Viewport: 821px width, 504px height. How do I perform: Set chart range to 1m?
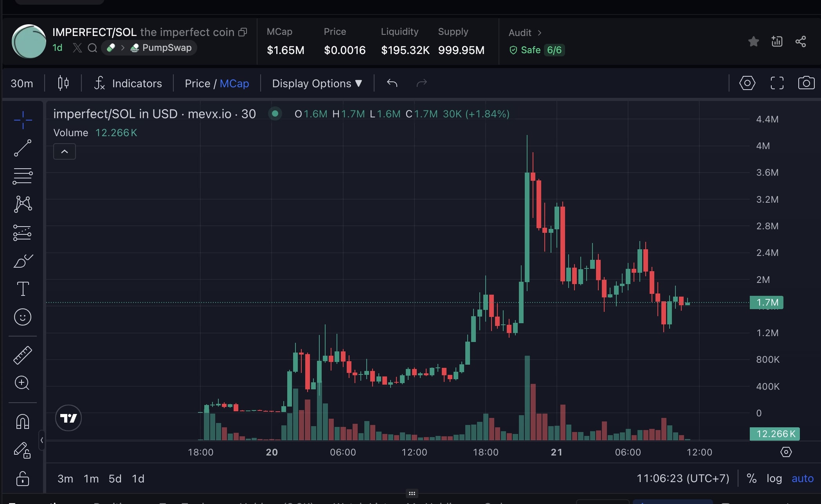(91, 479)
